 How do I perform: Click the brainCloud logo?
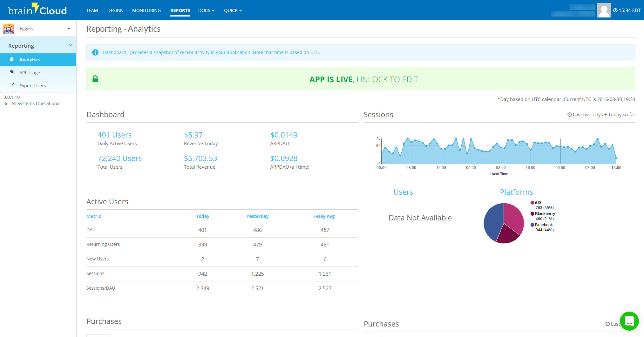pos(37,10)
